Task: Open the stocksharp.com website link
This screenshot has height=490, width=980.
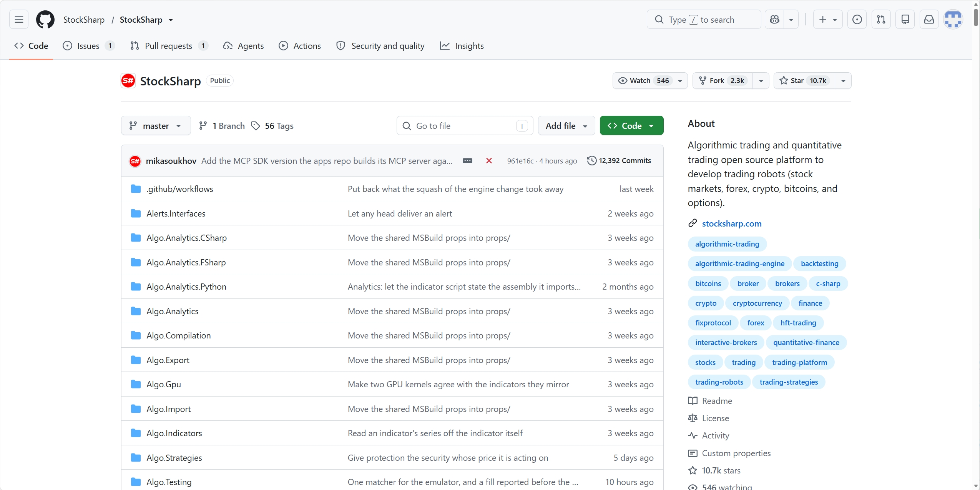Action: tap(731, 223)
